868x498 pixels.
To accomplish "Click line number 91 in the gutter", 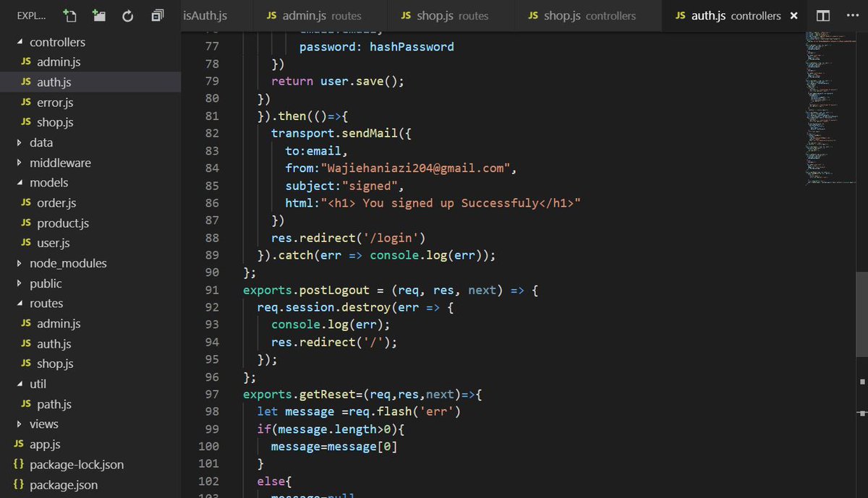I will tap(212, 290).
